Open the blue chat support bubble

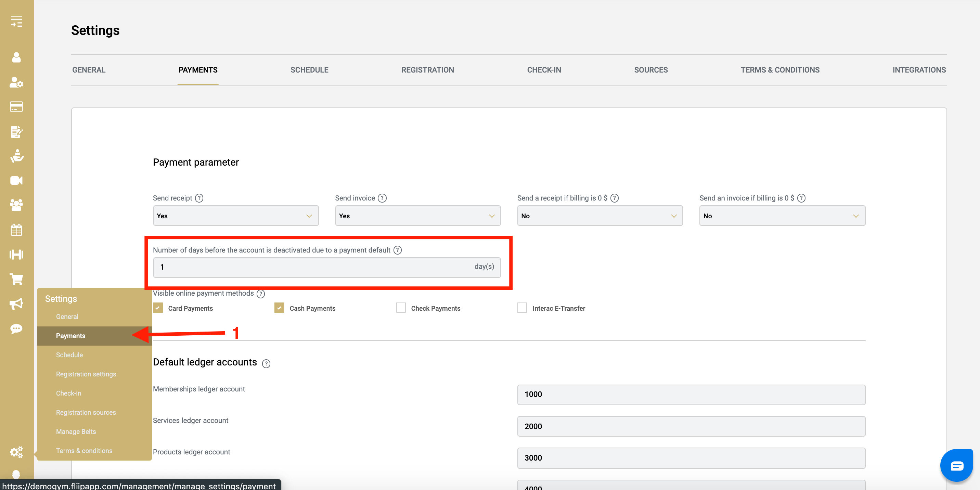(956, 466)
